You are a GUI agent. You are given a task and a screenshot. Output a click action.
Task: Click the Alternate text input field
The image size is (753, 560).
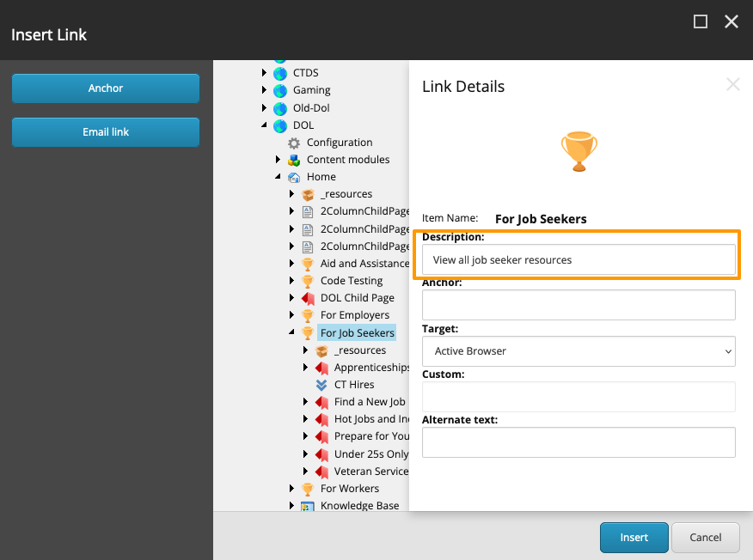click(579, 442)
